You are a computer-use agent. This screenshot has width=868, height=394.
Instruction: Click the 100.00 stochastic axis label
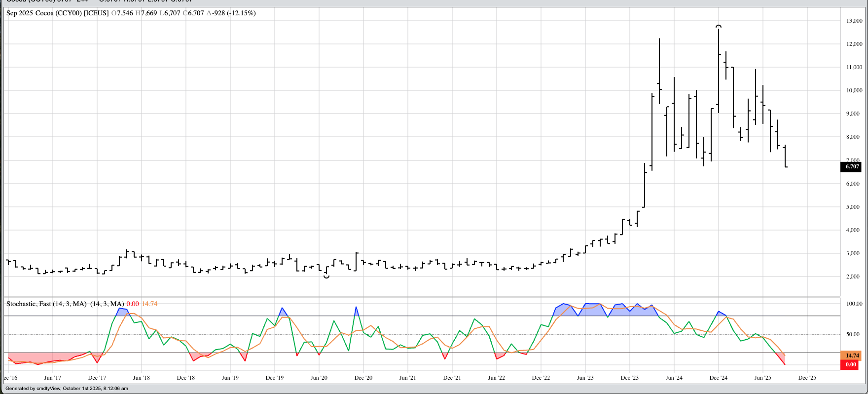point(854,304)
